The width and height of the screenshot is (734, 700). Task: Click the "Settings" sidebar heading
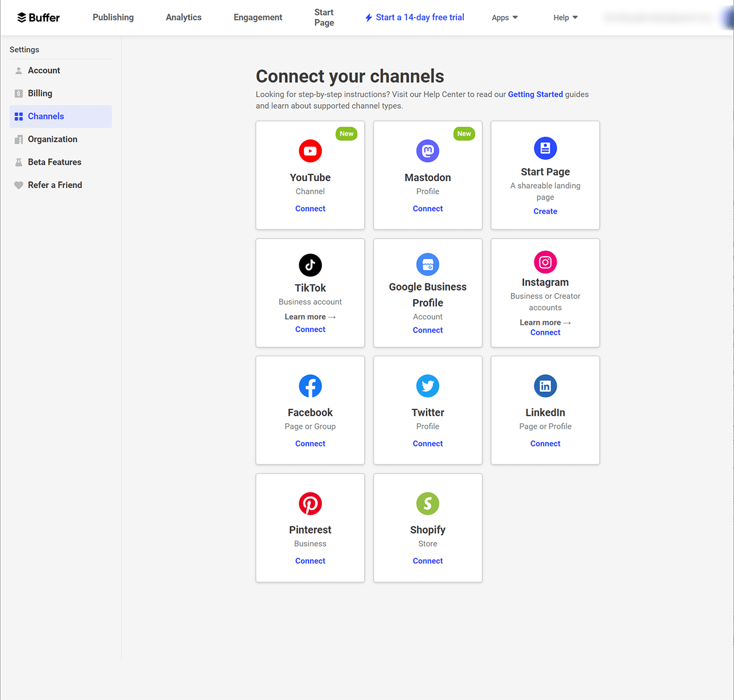(x=25, y=50)
